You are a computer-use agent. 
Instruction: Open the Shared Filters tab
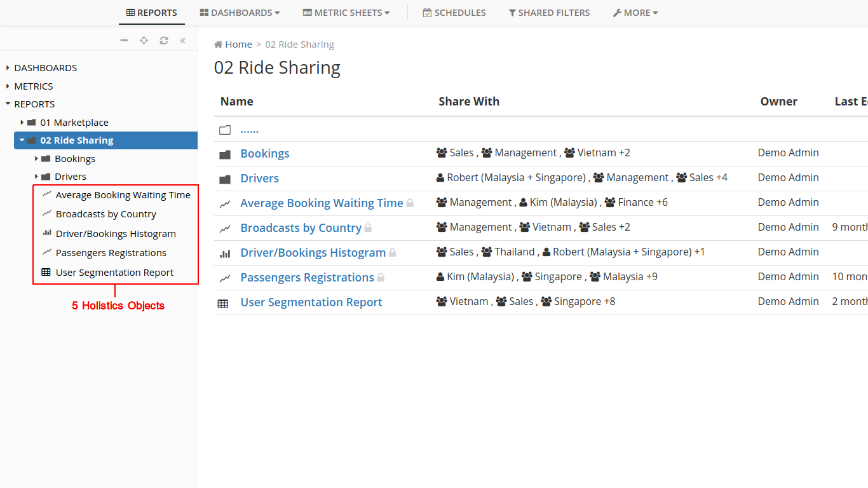coord(549,13)
